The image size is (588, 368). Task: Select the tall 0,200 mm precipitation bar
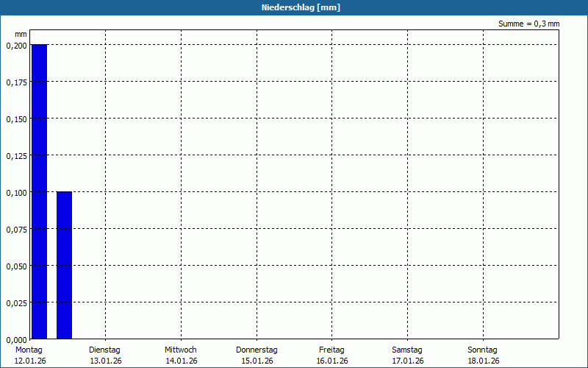point(40,191)
